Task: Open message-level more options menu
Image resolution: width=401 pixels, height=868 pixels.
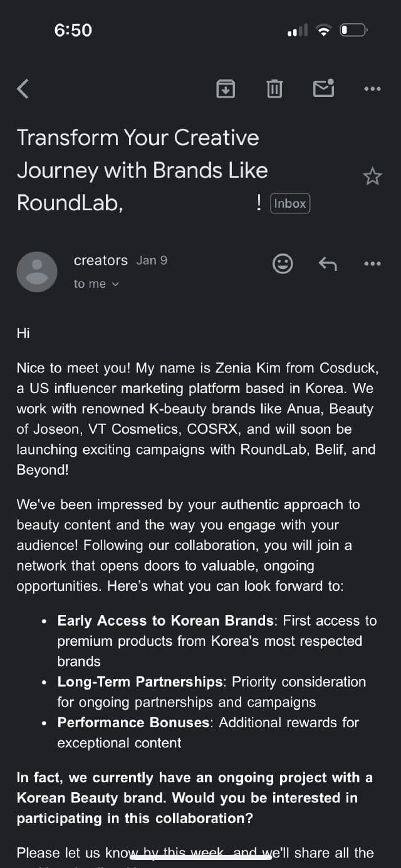Action: (x=372, y=263)
